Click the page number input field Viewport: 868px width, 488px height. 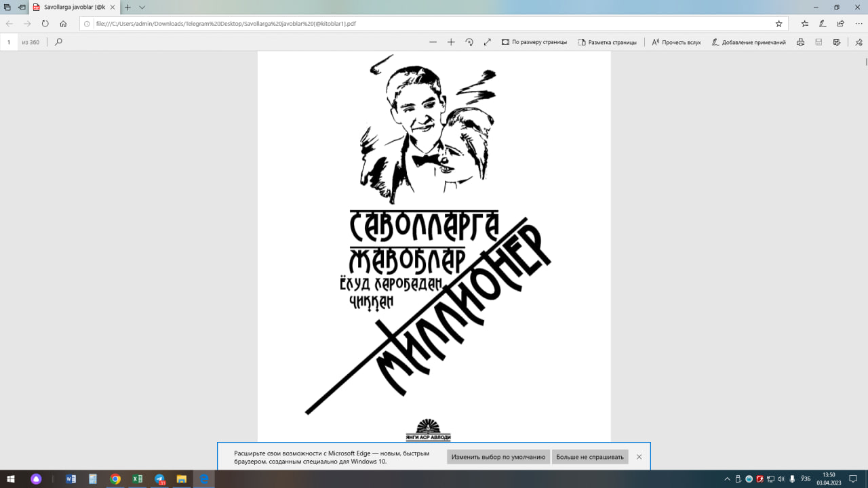click(x=9, y=42)
